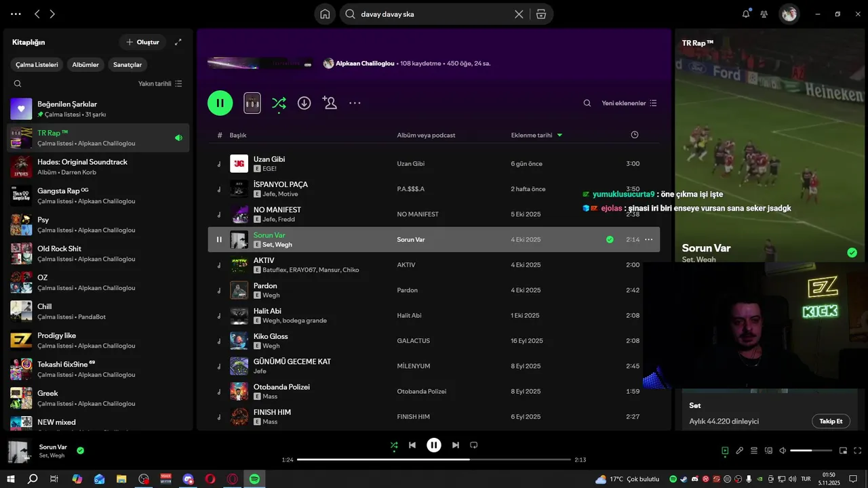This screenshot has width=868, height=488.
Task: Open the play queue
Action: (x=754, y=451)
